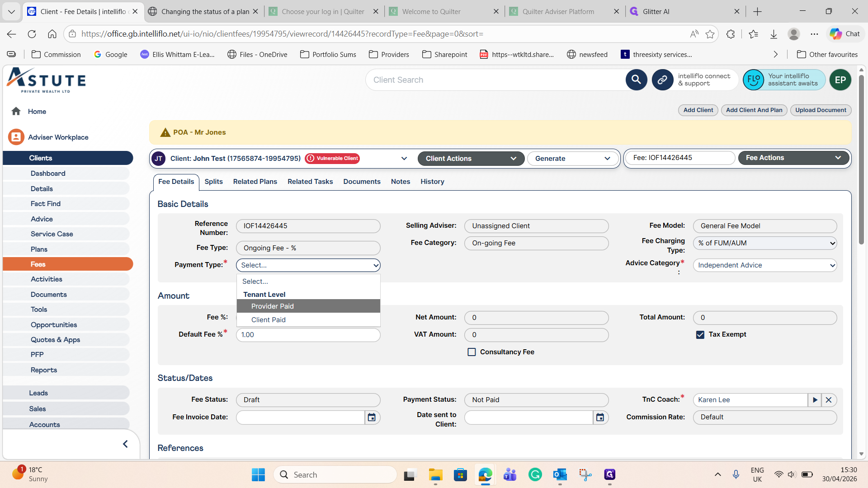868x488 pixels.
Task: Open Dashboard in the sidebar
Action: point(66,174)
